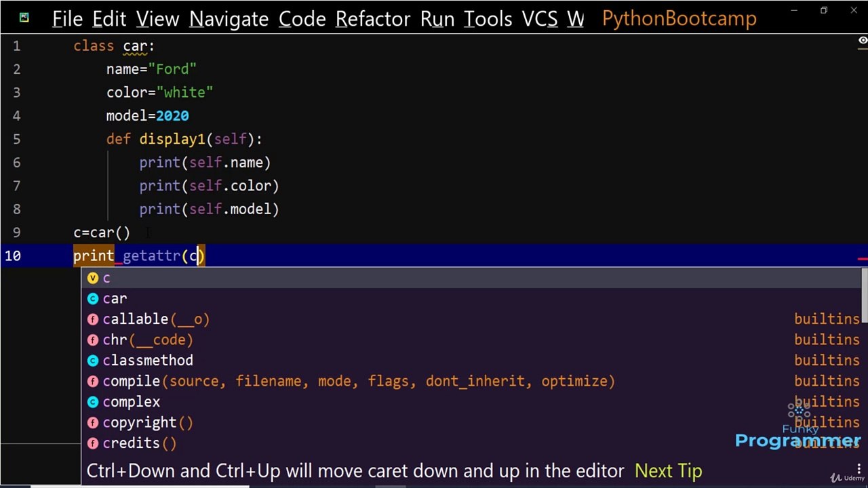Click the print(self.color) statement
868x488 pixels.
click(x=209, y=186)
